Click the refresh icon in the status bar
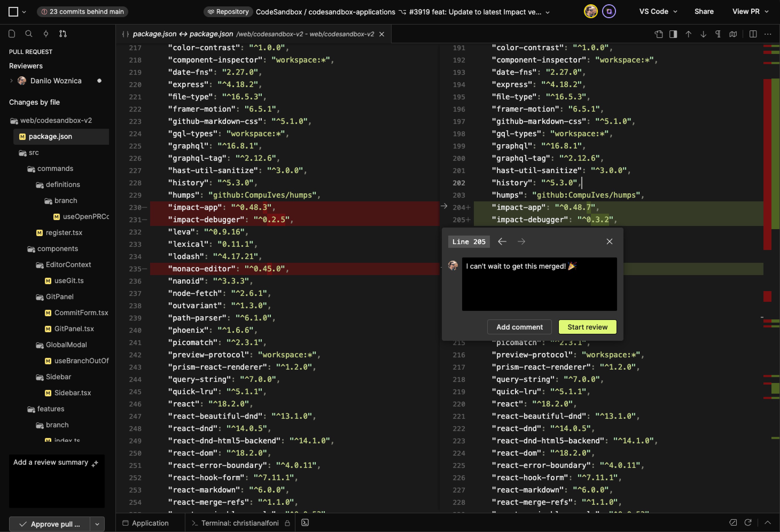The height and width of the screenshot is (532, 780). click(x=749, y=523)
